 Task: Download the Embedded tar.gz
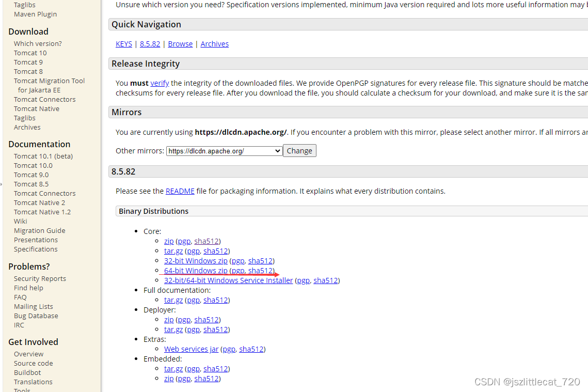173,369
